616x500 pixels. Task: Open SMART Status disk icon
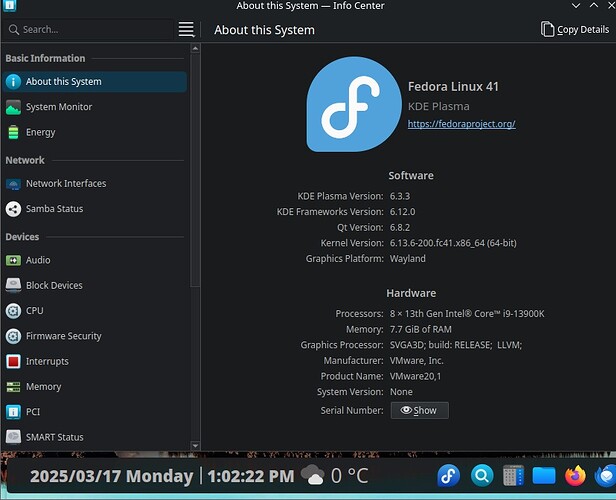pos(13,437)
